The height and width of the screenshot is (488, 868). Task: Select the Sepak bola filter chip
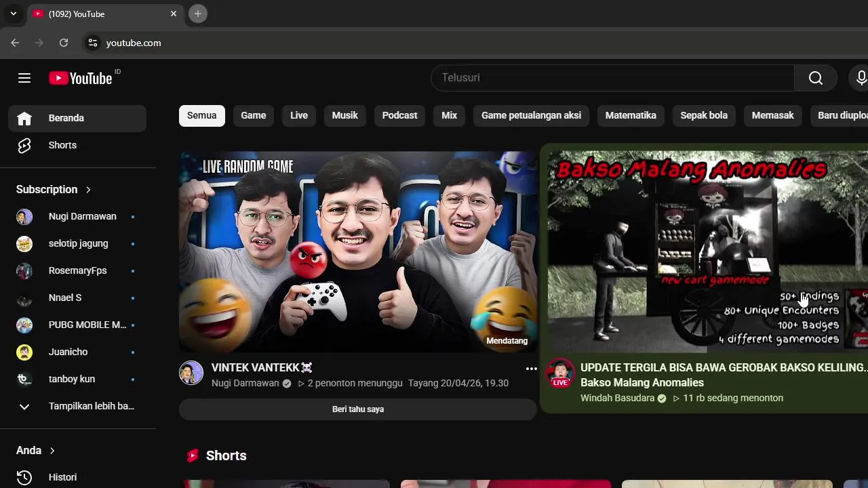coord(704,116)
